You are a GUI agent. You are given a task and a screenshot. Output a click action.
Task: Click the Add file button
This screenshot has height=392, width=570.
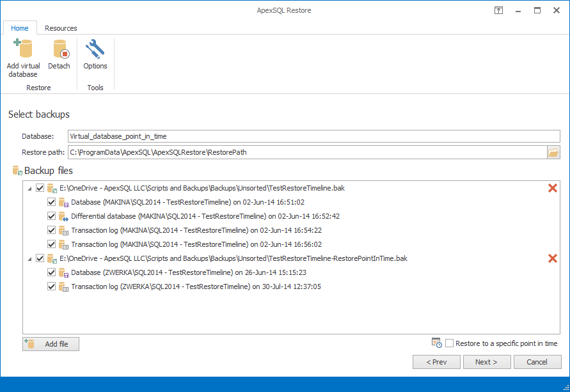[51, 344]
